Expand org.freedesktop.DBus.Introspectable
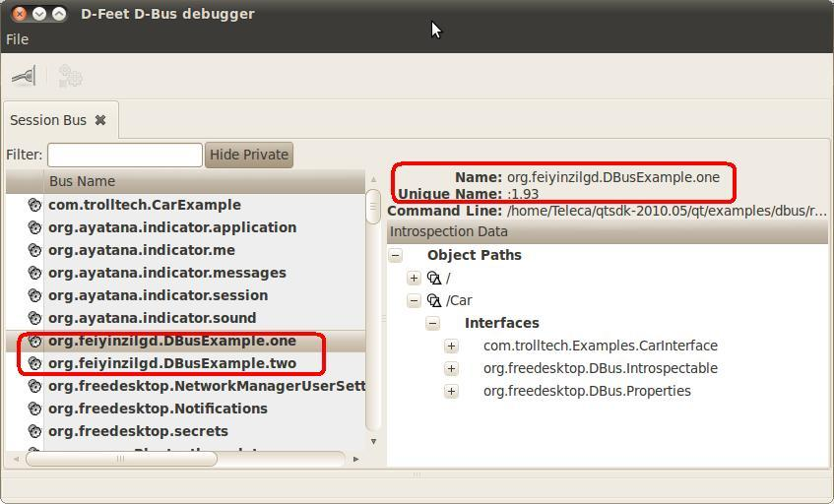This screenshot has width=834, height=504. click(x=451, y=368)
